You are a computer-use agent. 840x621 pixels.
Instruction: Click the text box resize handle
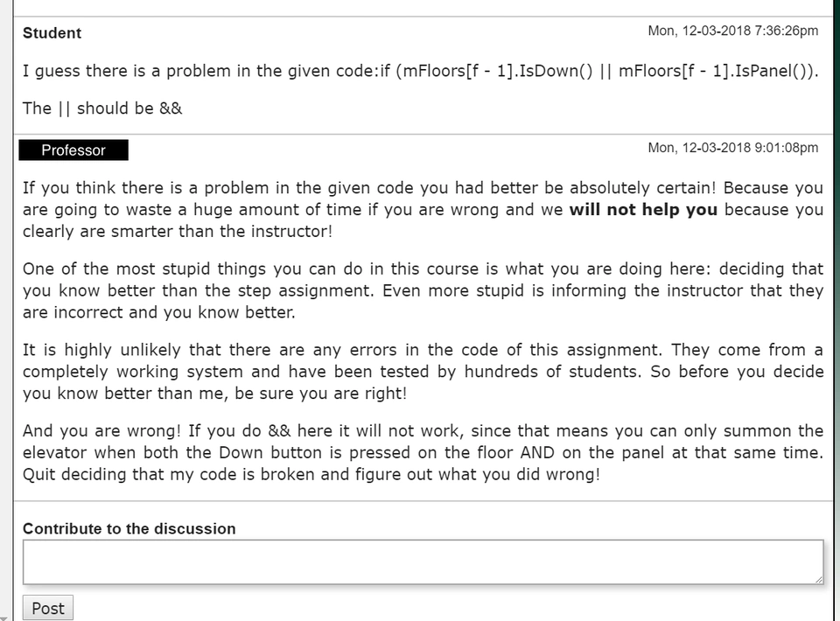(818, 578)
